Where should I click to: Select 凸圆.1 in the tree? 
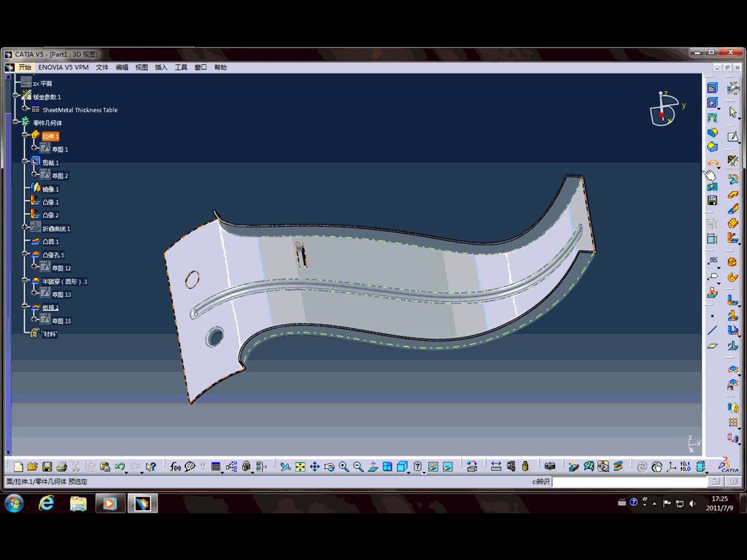click(x=50, y=242)
